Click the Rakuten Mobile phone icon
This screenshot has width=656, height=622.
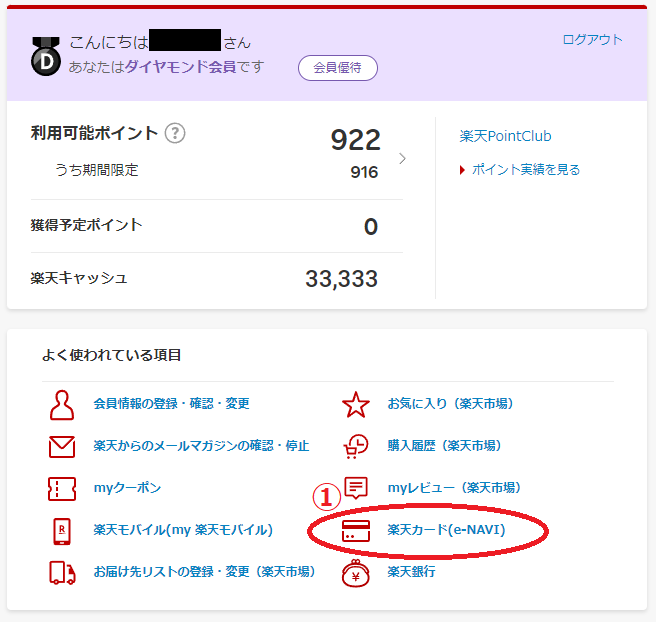(62, 531)
